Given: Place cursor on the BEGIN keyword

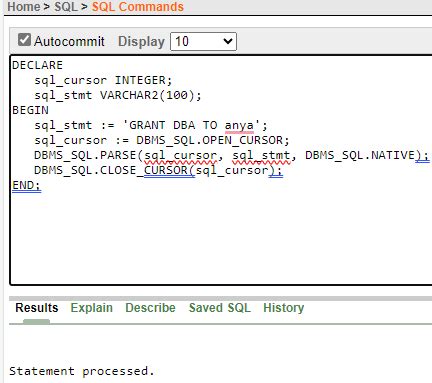Looking at the screenshot, I should point(30,110).
